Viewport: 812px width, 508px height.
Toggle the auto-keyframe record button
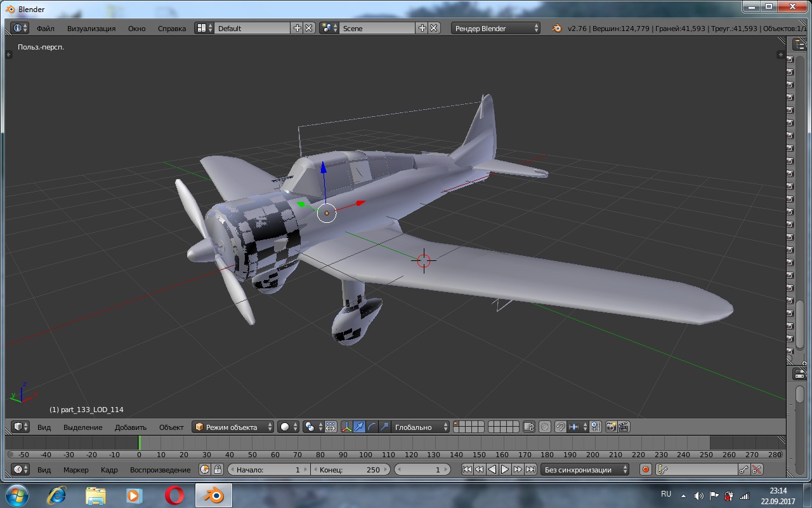[646, 470]
